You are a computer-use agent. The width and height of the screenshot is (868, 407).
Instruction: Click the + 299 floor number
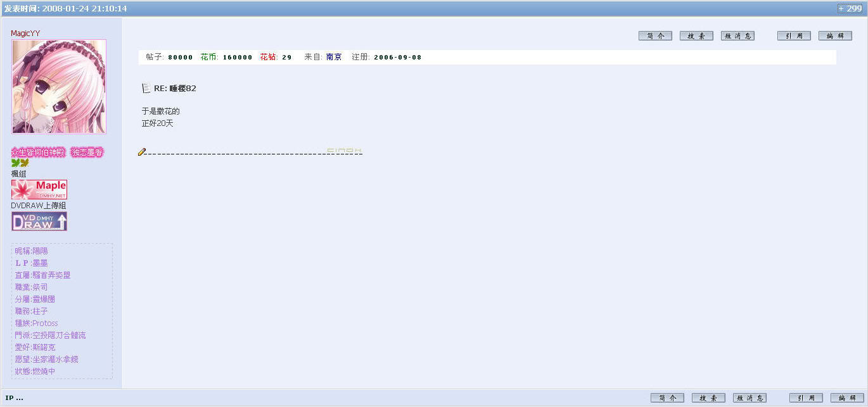850,8
